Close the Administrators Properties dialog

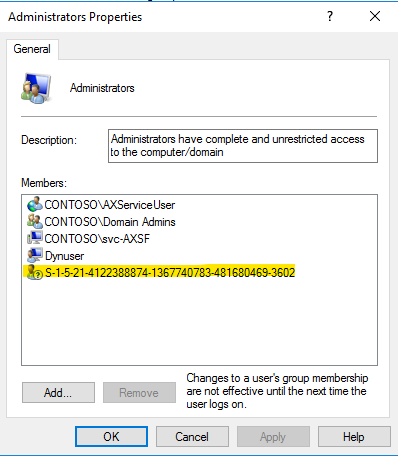pyautogui.click(x=375, y=16)
